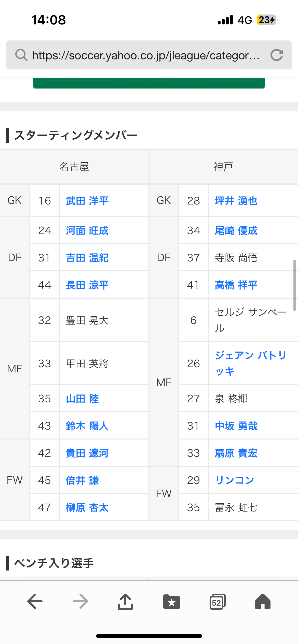Open the bookmarks folder icon

tap(171, 602)
